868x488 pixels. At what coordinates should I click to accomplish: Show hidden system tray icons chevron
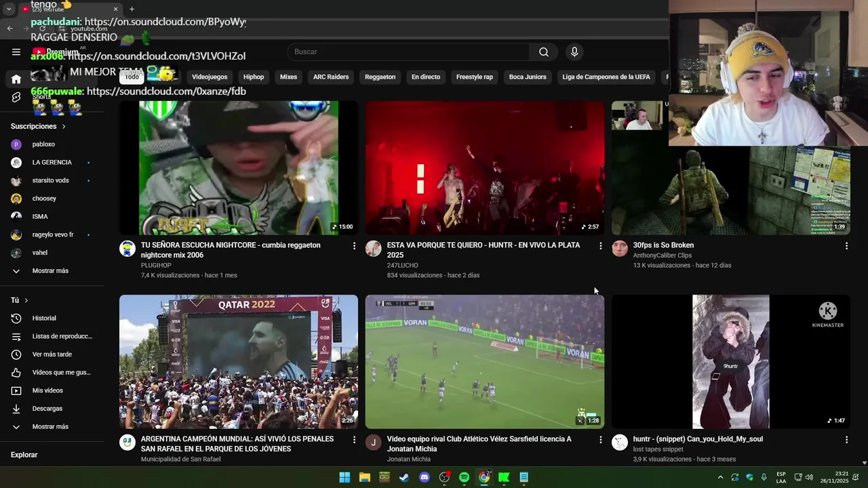[x=720, y=477]
